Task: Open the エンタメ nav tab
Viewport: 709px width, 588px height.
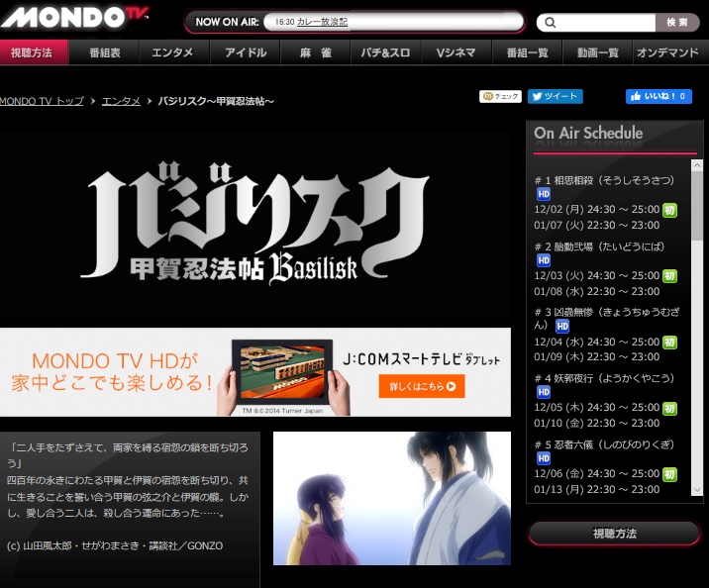Action: pos(175,52)
